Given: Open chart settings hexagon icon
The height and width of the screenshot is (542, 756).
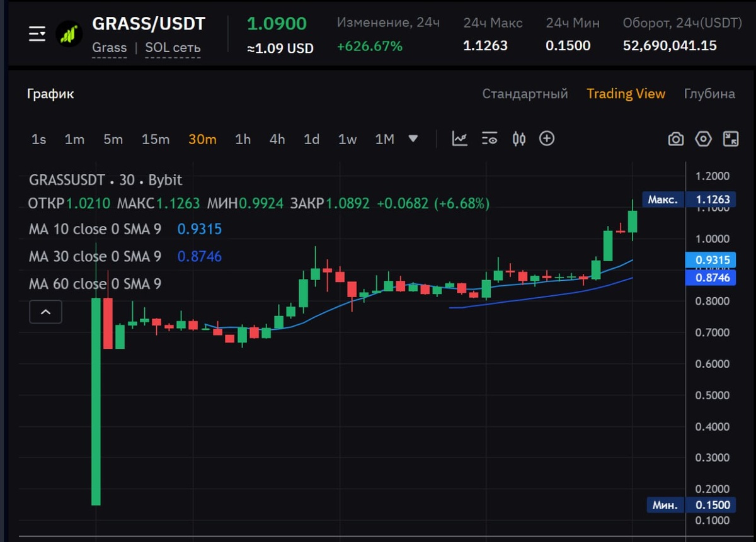Looking at the screenshot, I should (704, 139).
